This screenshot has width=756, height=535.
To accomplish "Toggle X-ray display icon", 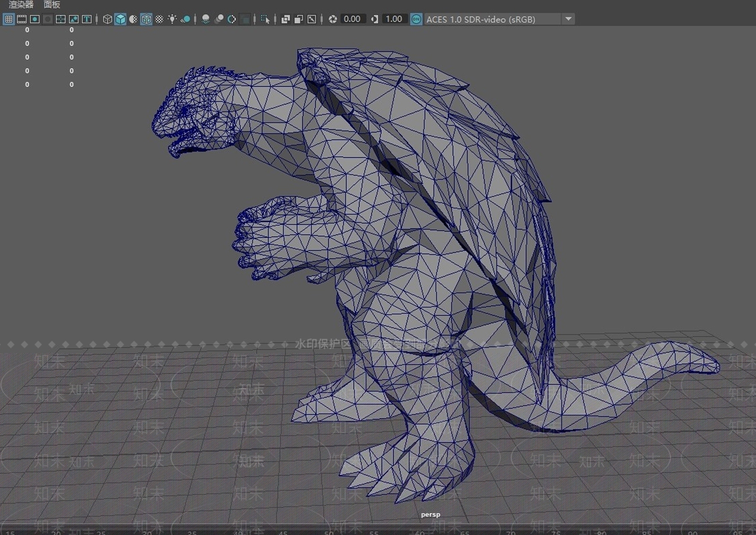I will [x=285, y=19].
